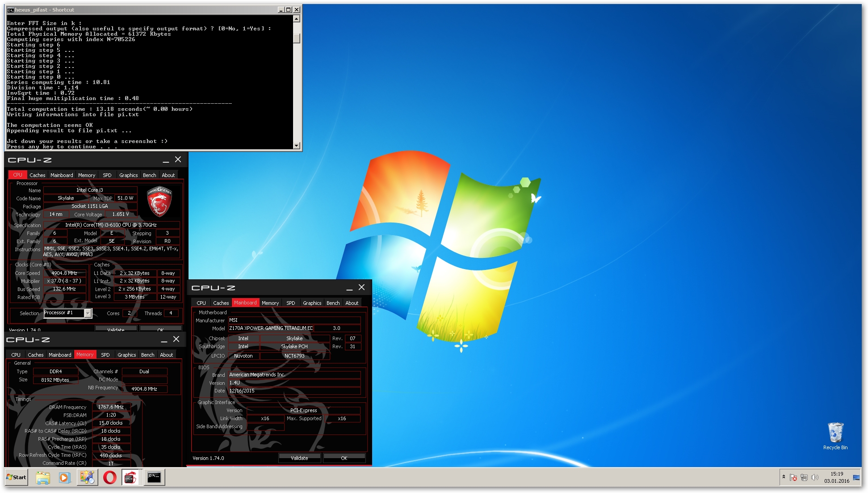Select the active CPU tab in top CPU-Z window
This screenshot has height=493, width=868.
17,175
